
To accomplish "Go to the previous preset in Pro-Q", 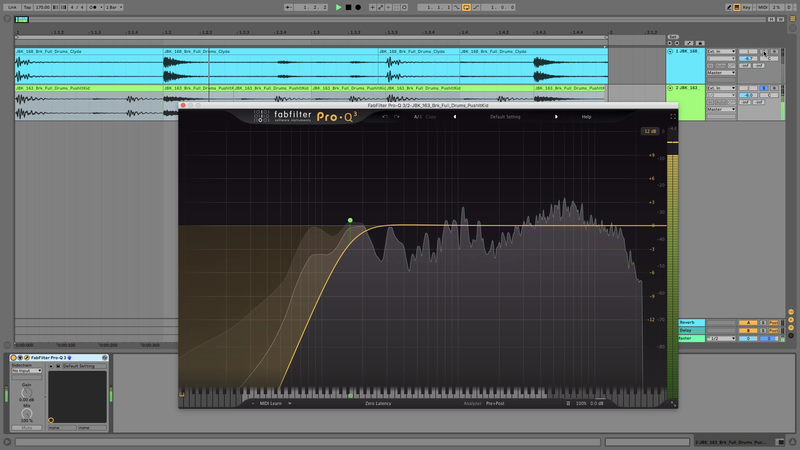I will click(x=455, y=117).
